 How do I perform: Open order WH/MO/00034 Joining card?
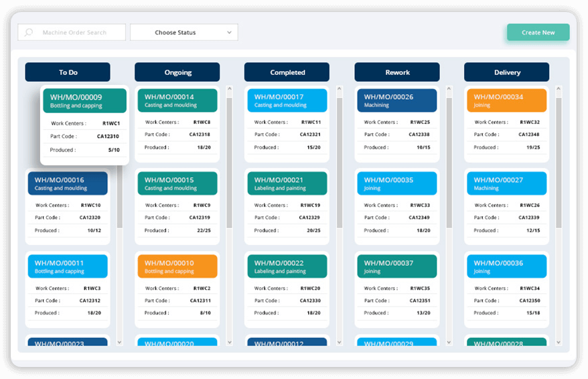pos(506,100)
